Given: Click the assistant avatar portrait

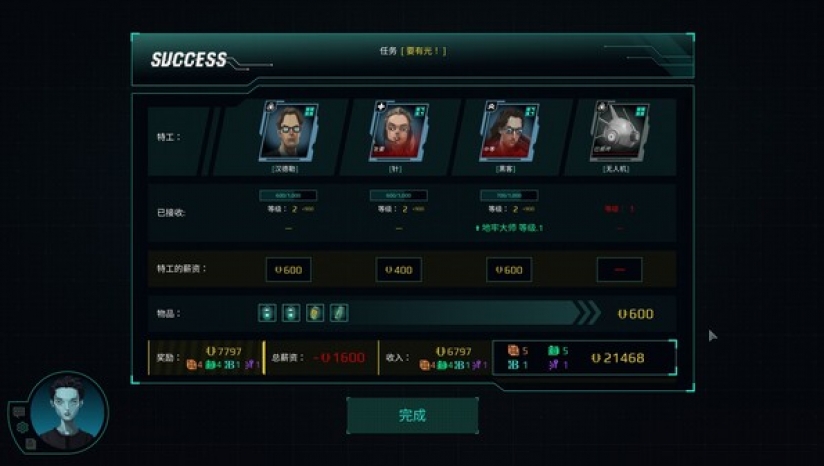Looking at the screenshot, I should (x=67, y=412).
